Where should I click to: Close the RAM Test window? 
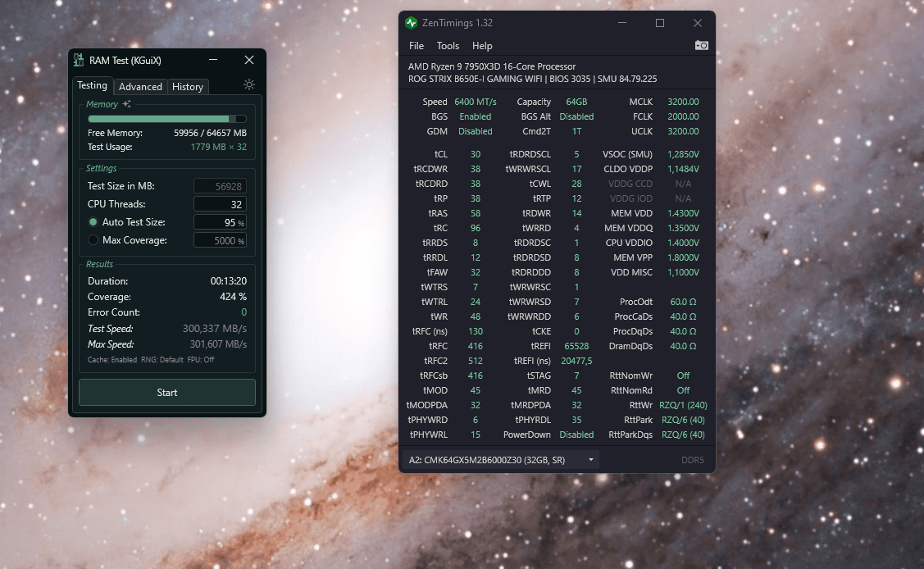click(249, 60)
